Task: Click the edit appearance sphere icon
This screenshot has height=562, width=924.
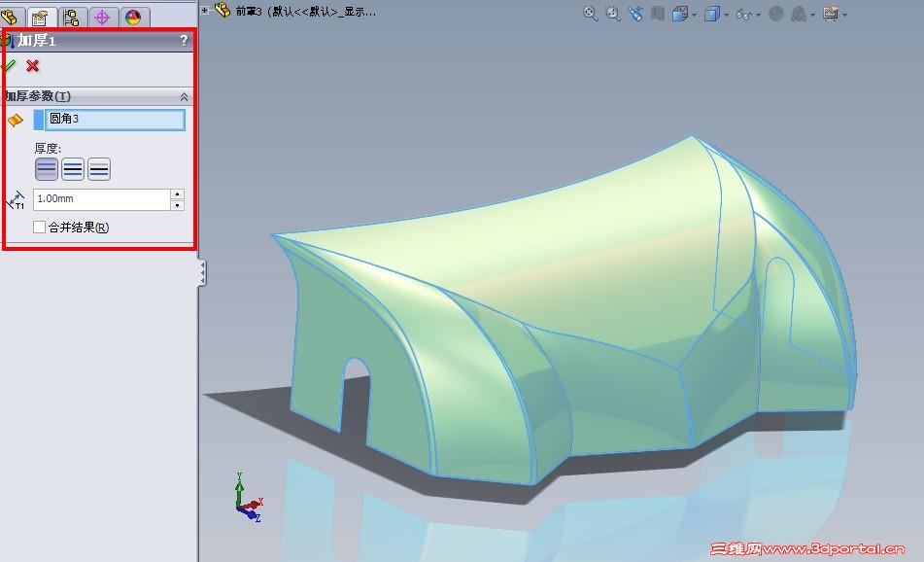Action: click(776, 14)
